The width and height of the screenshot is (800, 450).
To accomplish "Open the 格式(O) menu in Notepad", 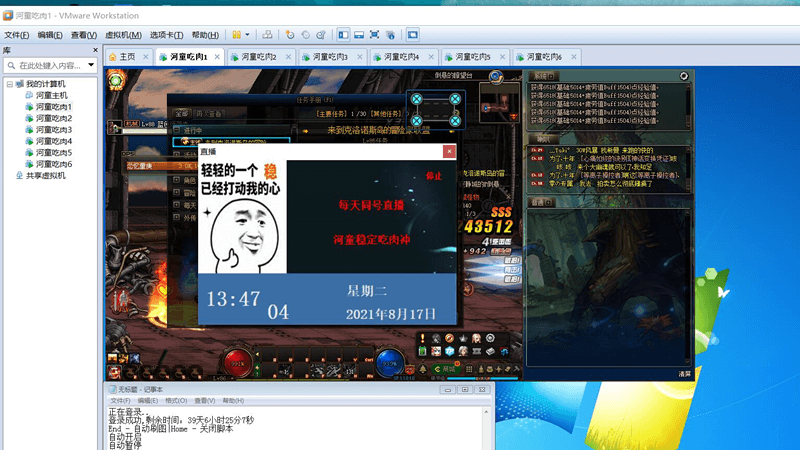I will pyautogui.click(x=176, y=401).
